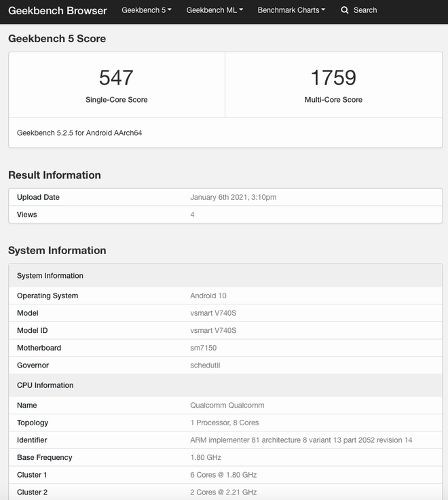Click the CPU Information table header

coord(45,385)
